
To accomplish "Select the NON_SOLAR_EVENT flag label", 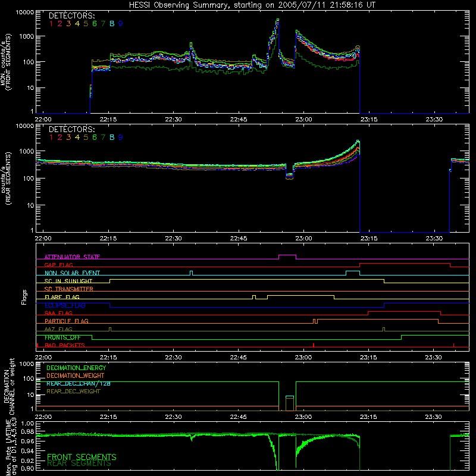I will (x=72, y=273).
